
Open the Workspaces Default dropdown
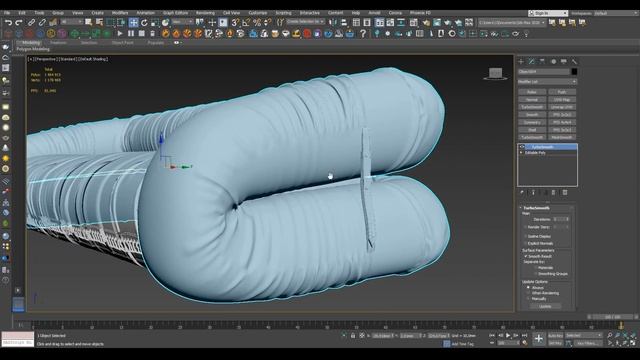click(616, 13)
